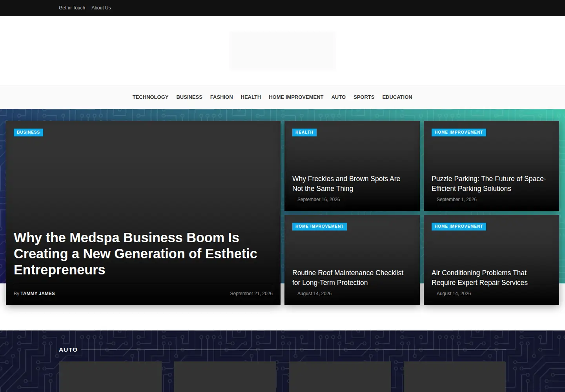Select Business in the navigation menu
Screen dimensions: 565x392
coord(189,97)
